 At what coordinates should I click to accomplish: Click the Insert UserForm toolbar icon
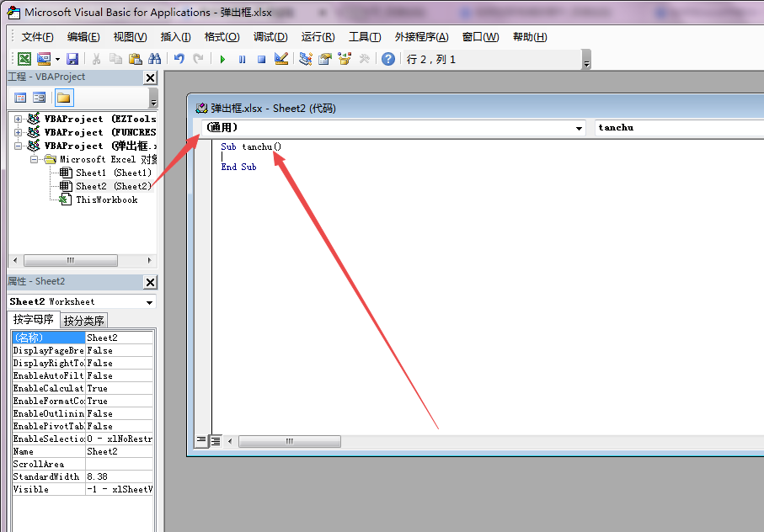point(44,60)
